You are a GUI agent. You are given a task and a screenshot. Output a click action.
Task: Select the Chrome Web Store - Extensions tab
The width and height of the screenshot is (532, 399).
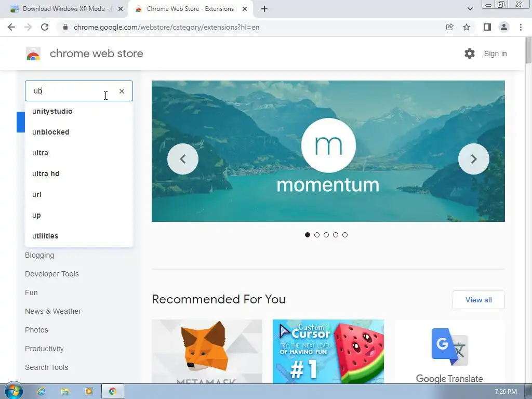click(x=191, y=9)
